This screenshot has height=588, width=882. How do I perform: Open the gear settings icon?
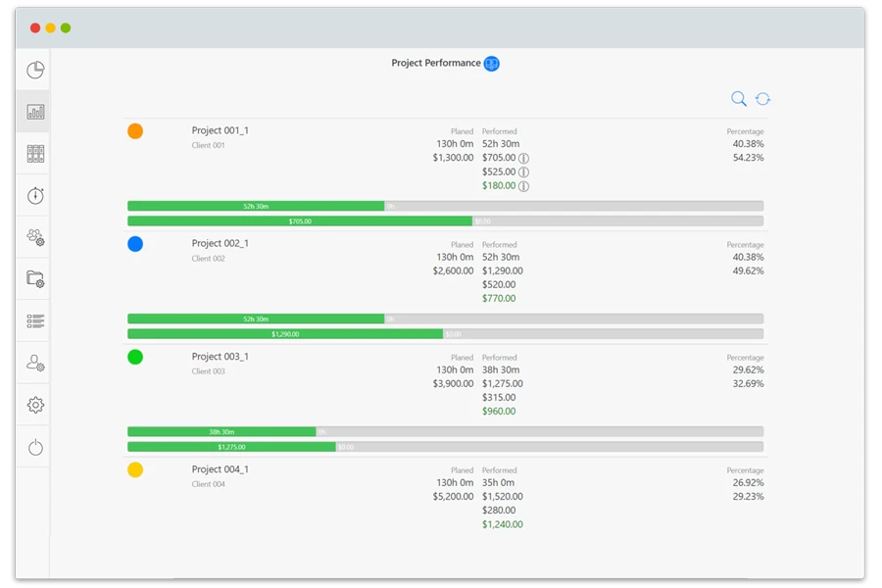pos(35,405)
